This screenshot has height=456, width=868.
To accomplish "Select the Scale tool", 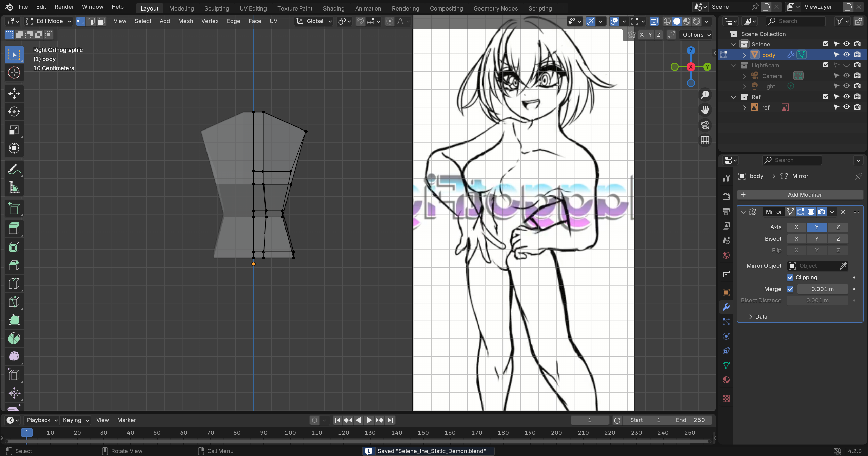I will tap(14, 130).
